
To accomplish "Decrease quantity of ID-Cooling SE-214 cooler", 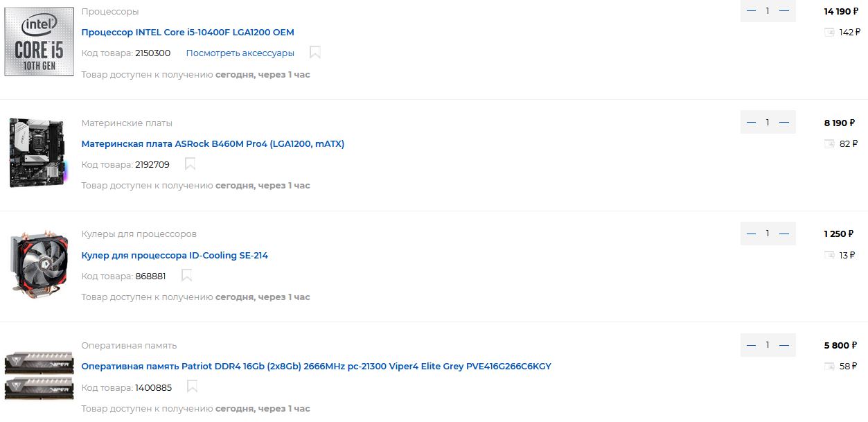I will (752, 234).
